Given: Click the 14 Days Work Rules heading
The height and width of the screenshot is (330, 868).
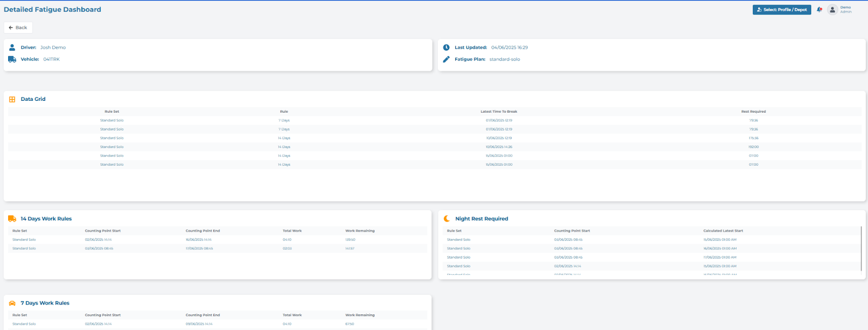Looking at the screenshot, I should (x=46, y=219).
